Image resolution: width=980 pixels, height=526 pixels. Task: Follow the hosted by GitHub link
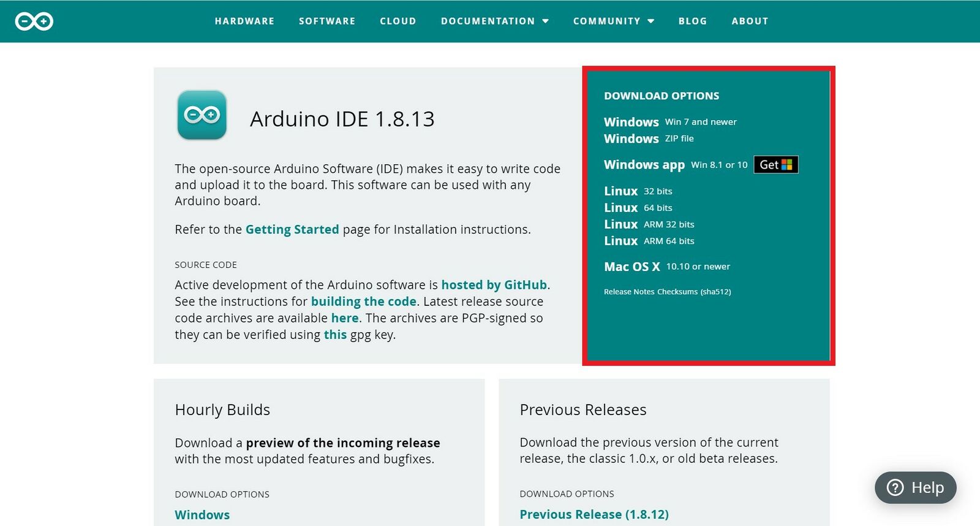[494, 285]
